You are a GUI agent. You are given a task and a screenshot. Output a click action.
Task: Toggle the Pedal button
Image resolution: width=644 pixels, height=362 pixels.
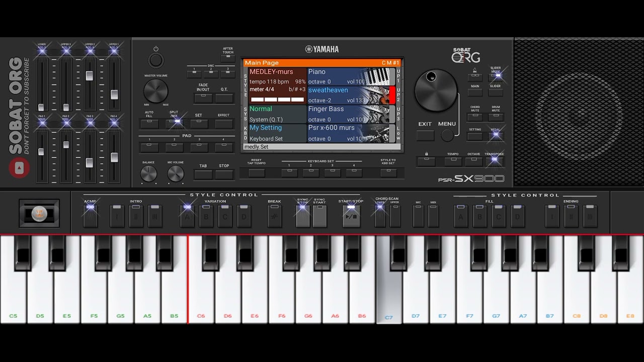click(496, 136)
